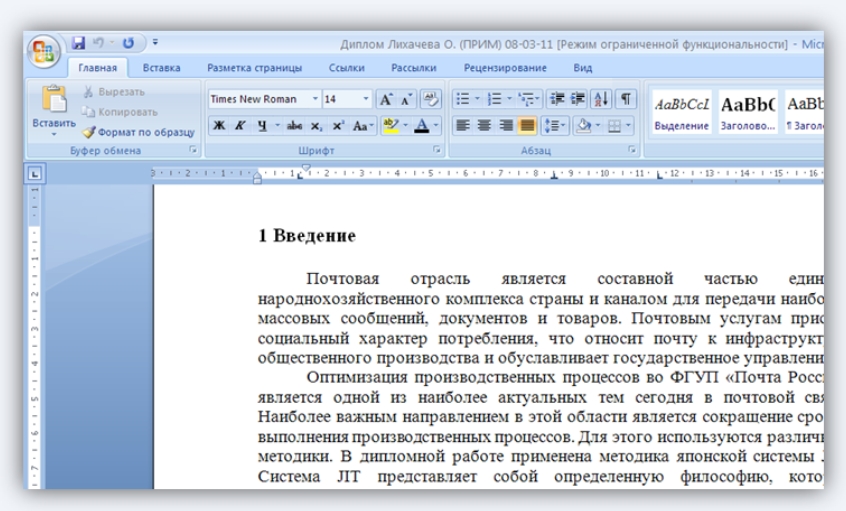The height and width of the screenshot is (511, 846).
Task: Toggle italic formatting К
Action: pos(240,126)
